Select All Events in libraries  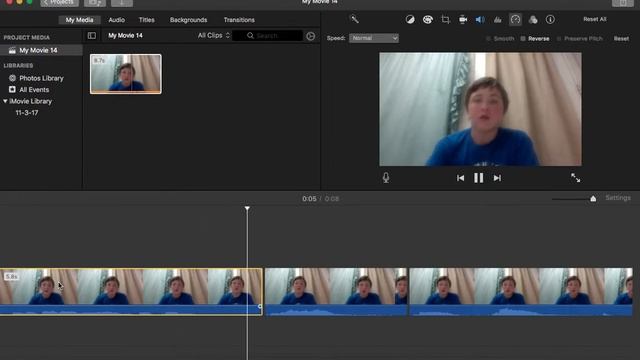34,89
